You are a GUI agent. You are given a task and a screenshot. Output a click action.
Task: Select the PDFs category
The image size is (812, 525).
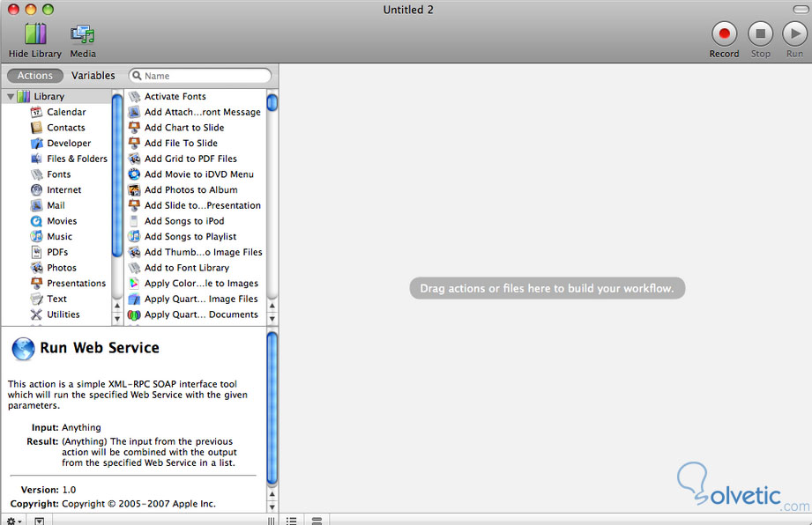[x=57, y=252]
